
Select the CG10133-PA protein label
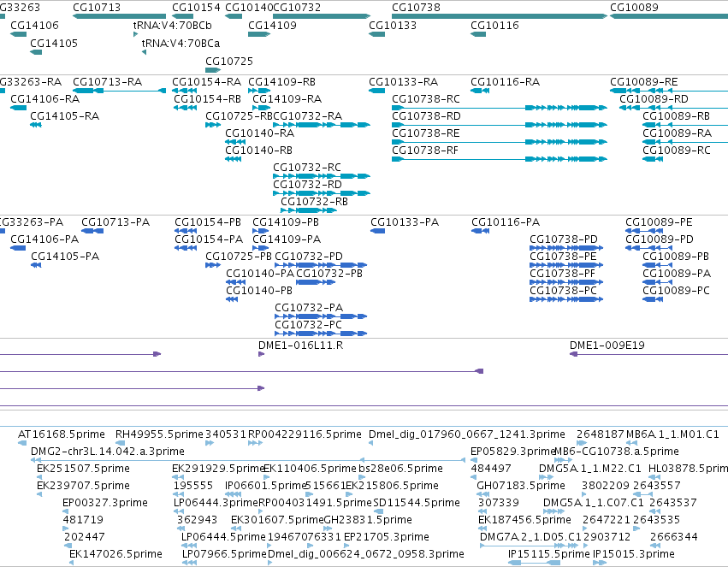405,222
